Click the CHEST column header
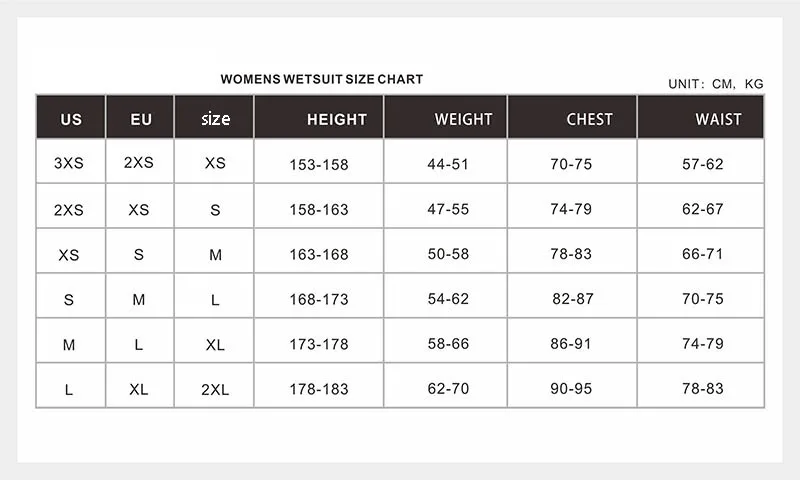The height and width of the screenshot is (480, 800). [572, 117]
